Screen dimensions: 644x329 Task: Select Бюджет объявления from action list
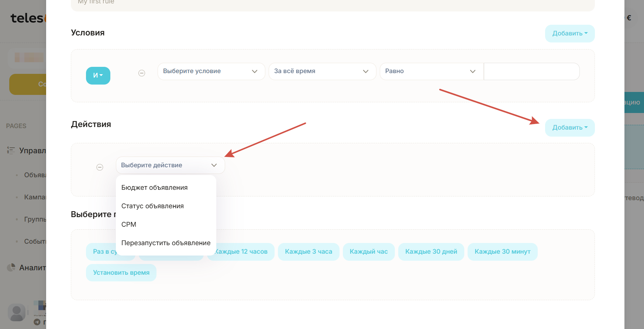(154, 188)
